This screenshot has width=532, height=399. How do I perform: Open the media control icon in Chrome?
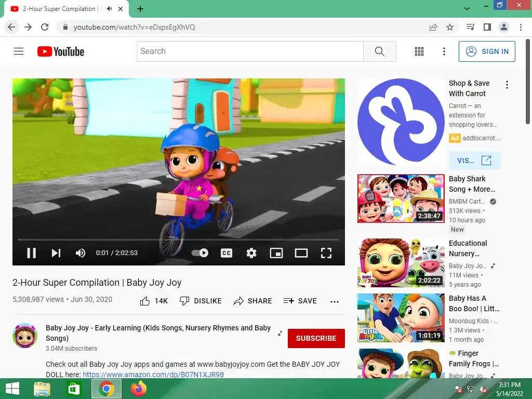tap(470, 27)
